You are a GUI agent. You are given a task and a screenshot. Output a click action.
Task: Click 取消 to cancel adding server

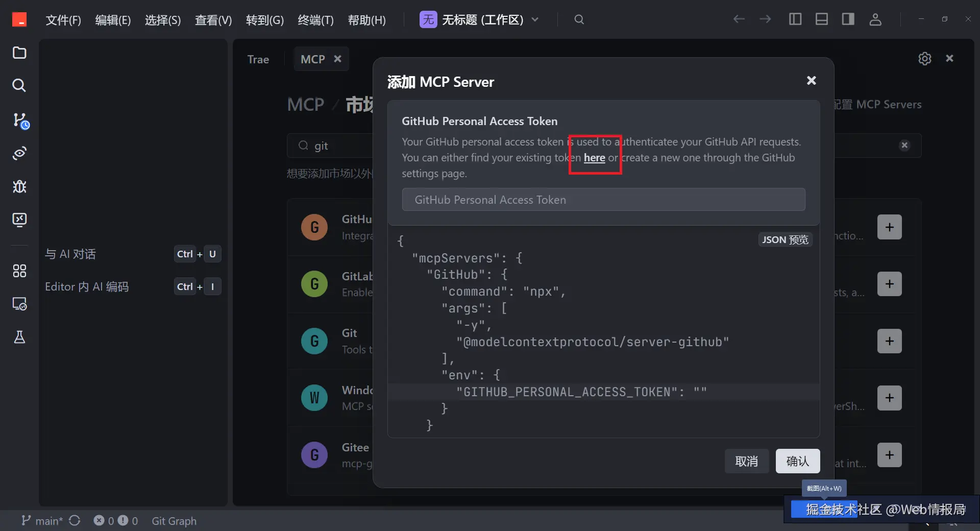[x=746, y=461]
